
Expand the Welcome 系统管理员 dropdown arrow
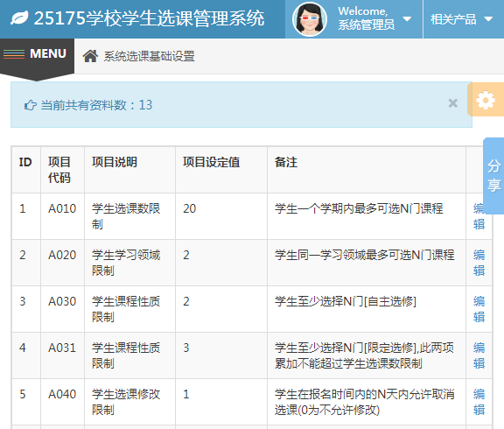[x=407, y=19]
